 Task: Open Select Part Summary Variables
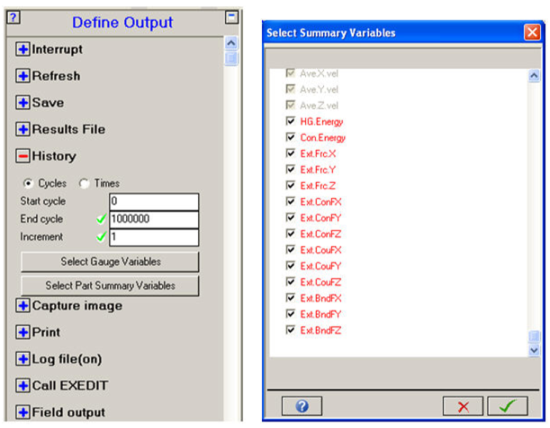coord(110,286)
